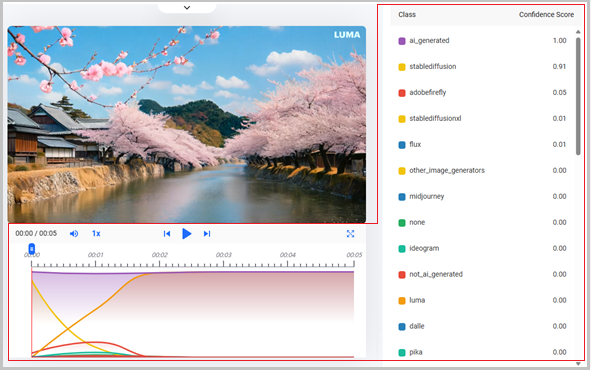Click the ai_generated purple swatch
The width and height of the screenshot is (591, 370).
(402, 41)
